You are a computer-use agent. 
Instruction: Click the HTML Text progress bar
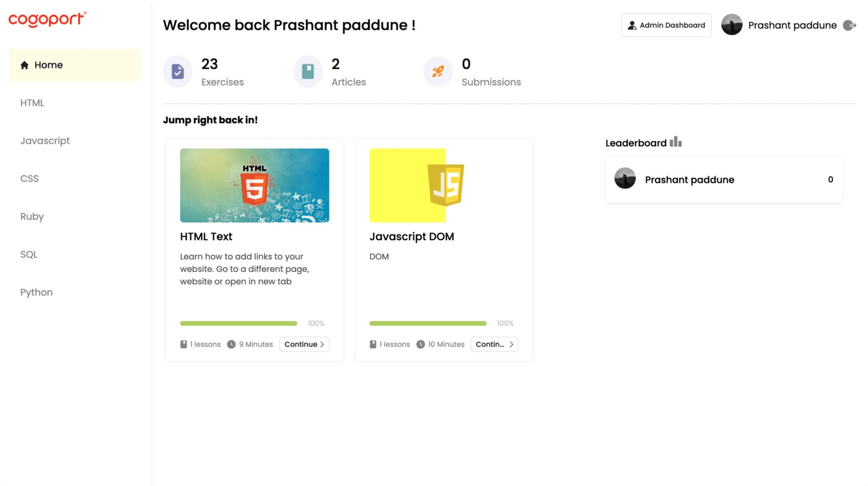(239, 324)
